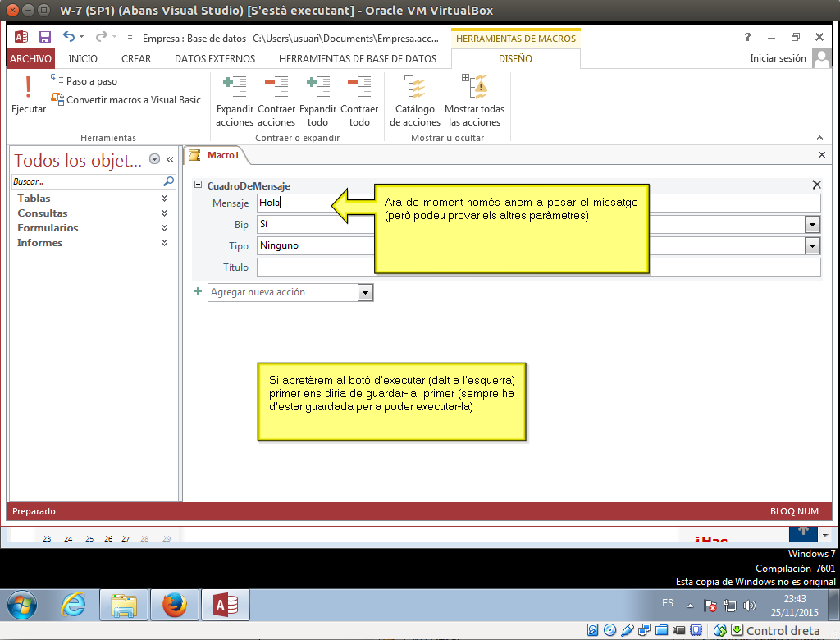
Task: Open the Bip dropdown arrow
Action: coord(813,225)
